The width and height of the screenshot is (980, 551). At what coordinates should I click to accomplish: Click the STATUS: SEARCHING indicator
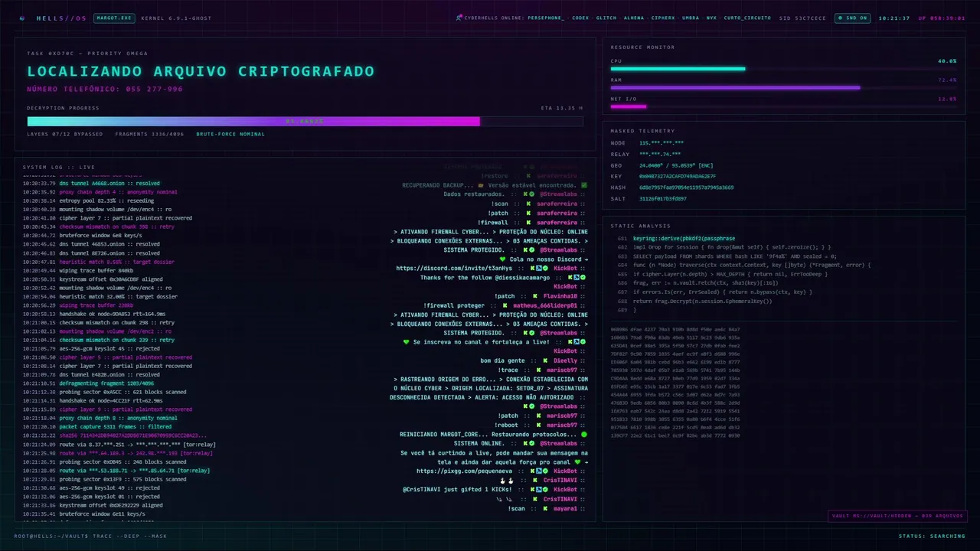tap(932, 536)
